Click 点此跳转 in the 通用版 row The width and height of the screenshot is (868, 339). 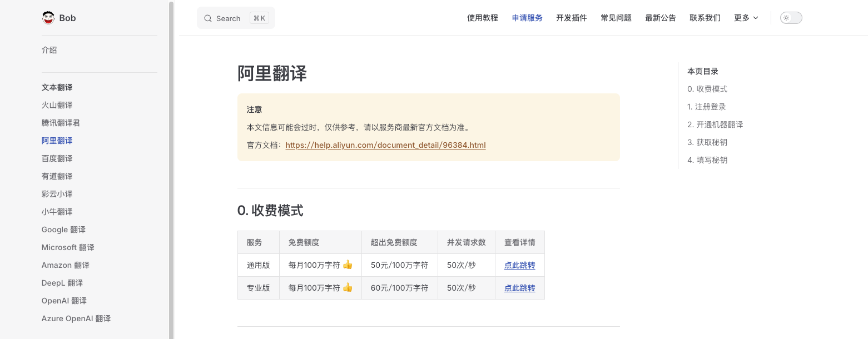(x=519, y=265)
